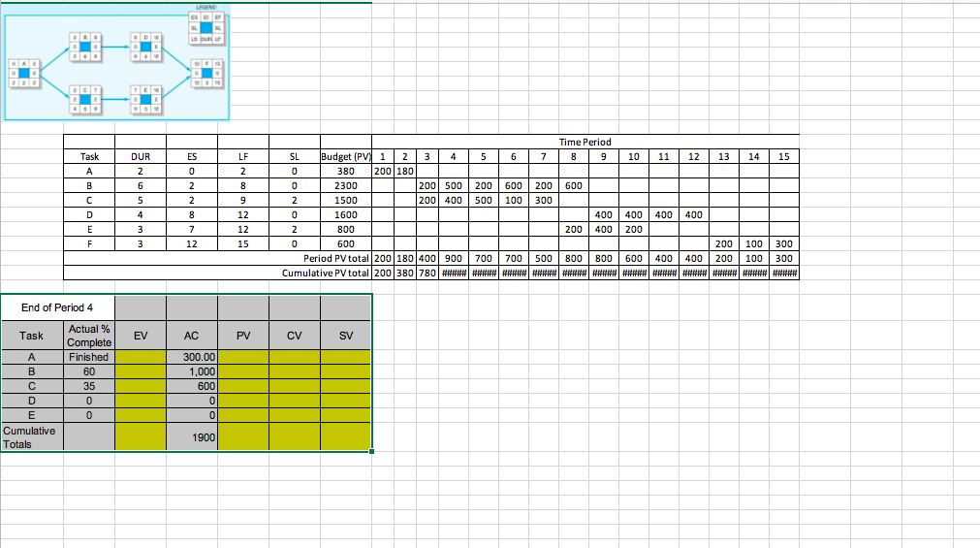The height and width of the screenshot is (548, 980).
Task: Select overflowed ##### cumulative cell under period 15
Action: 784,273
